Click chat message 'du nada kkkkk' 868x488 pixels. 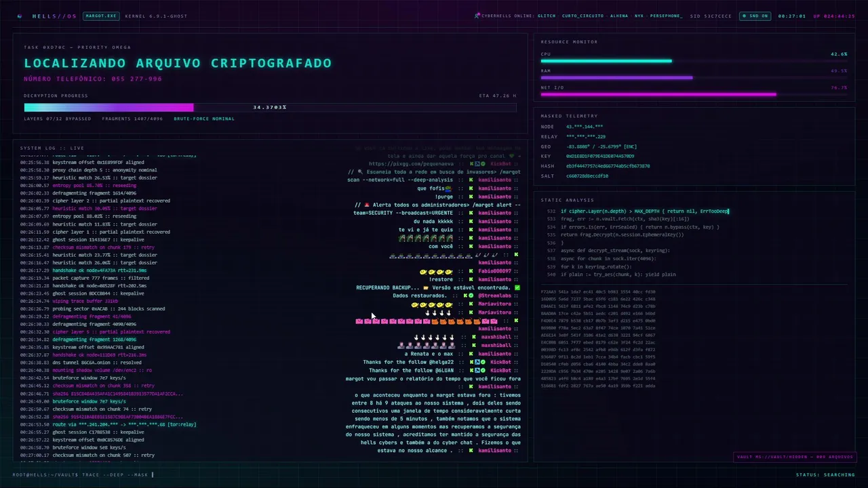click(x=433, y=222)
